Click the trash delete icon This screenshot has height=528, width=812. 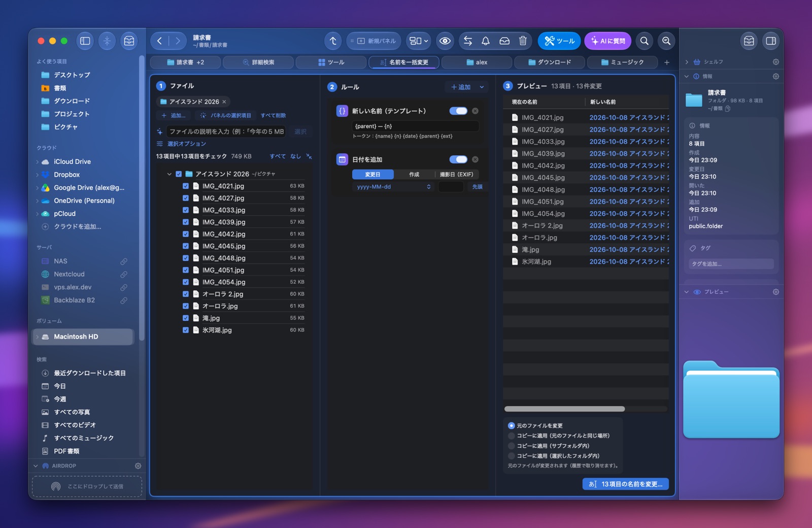(523, 41)
